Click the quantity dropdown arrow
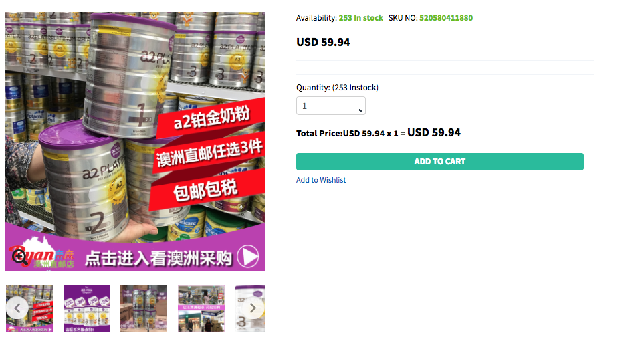 pos(360,110)
